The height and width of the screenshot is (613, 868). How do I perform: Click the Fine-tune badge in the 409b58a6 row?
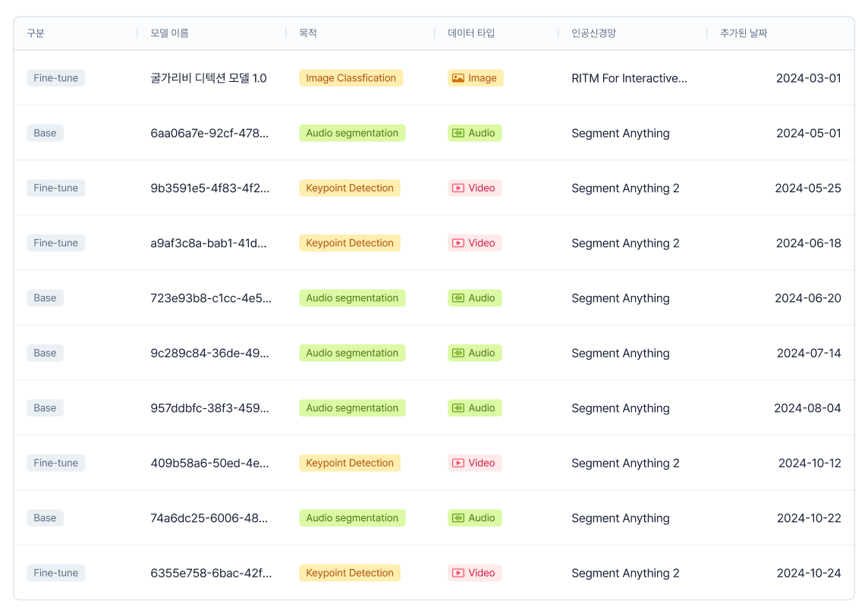pyautogui.click(x=56, y=463)
